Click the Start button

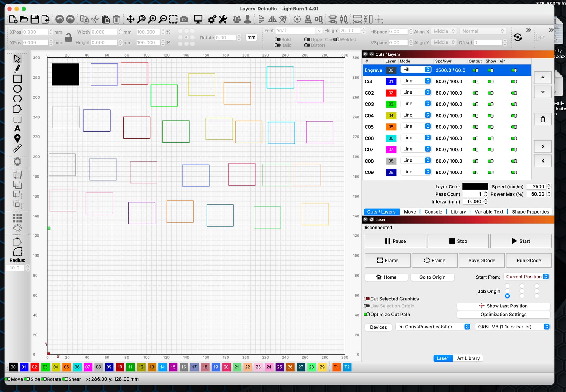pyautogui.click(x=521, y=241)
